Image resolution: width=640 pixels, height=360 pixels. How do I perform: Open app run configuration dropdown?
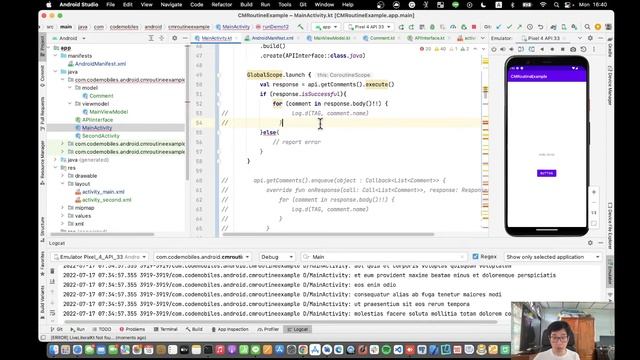[327, 27]
